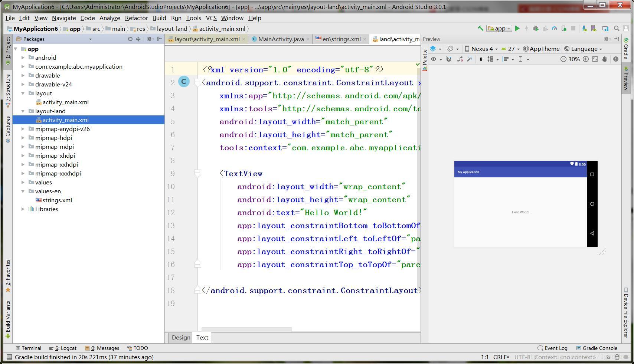Click Scroll from Source target icon
This screenshot has width=634, height=364.
130,39
